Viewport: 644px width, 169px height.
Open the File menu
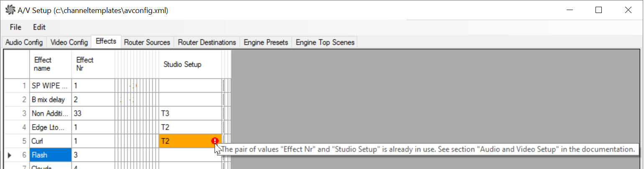tap(15, 27)
